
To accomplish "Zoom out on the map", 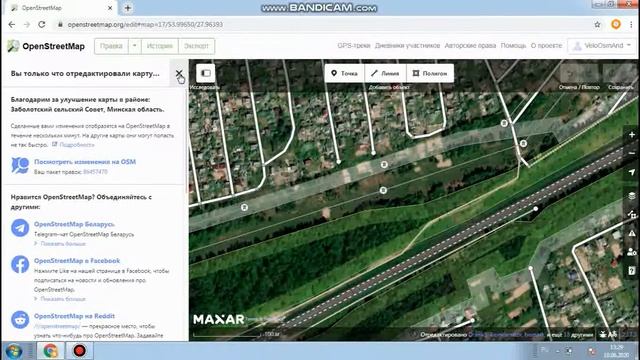I will click(631, 153).
